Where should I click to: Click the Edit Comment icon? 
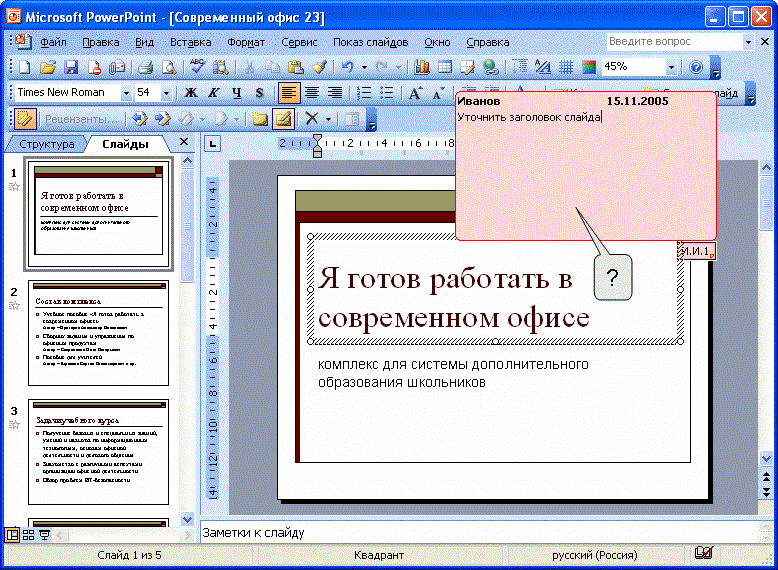283,119
